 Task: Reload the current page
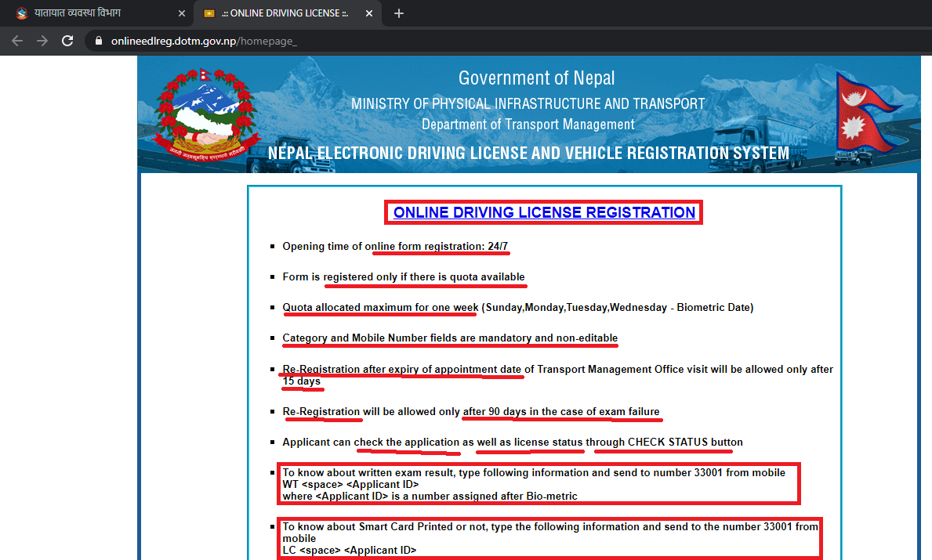point(67,40)
